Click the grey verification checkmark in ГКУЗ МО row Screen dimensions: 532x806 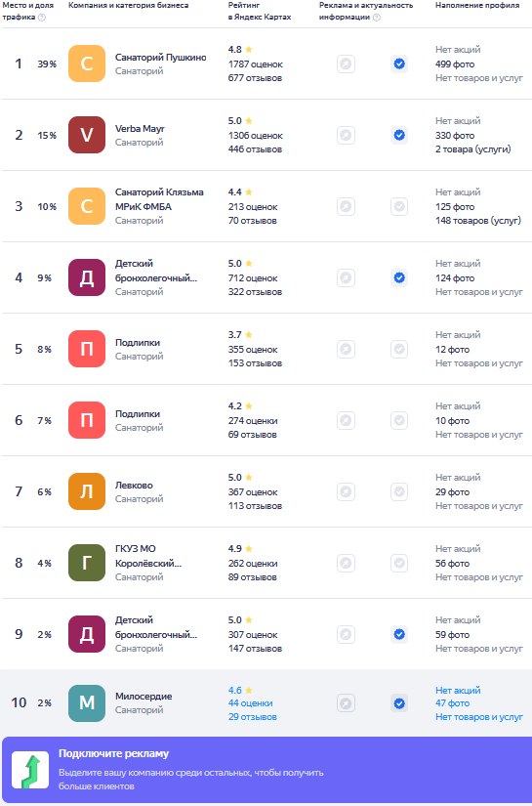click(x=399, y=564)
